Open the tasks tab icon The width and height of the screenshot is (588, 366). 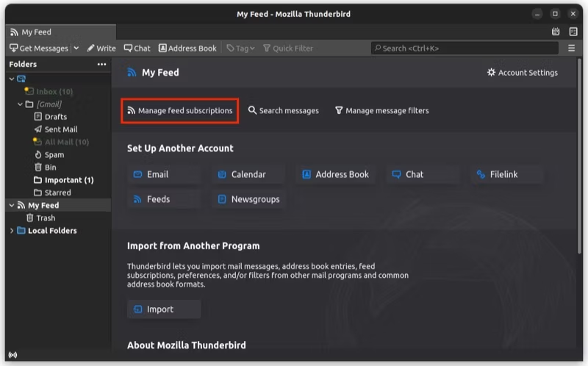click(x=573, y=32)
